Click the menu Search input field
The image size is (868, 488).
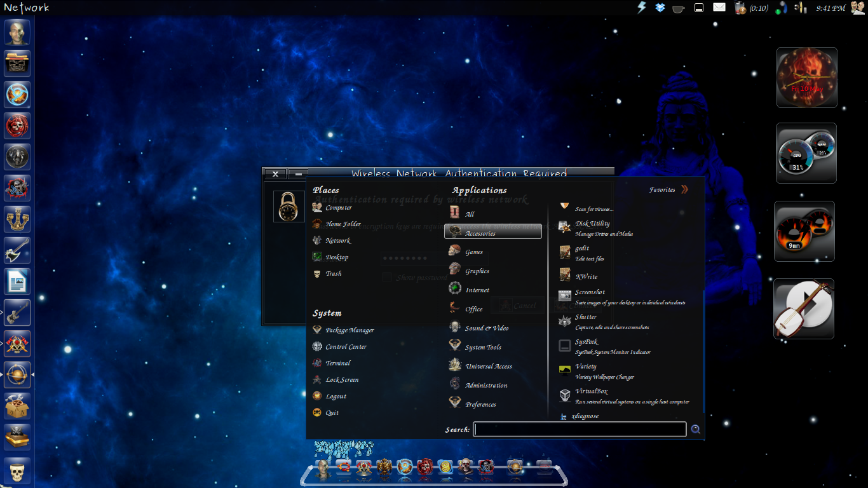click(580, 430)
